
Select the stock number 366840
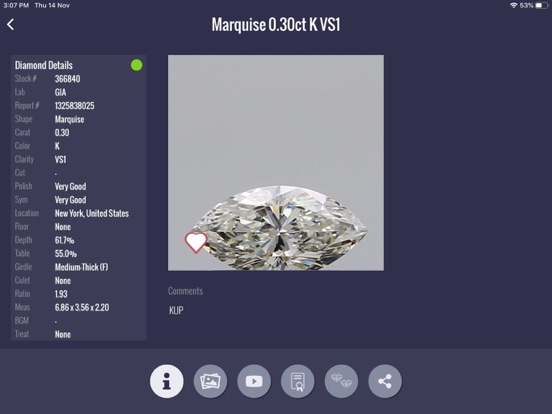pos(67,79)
